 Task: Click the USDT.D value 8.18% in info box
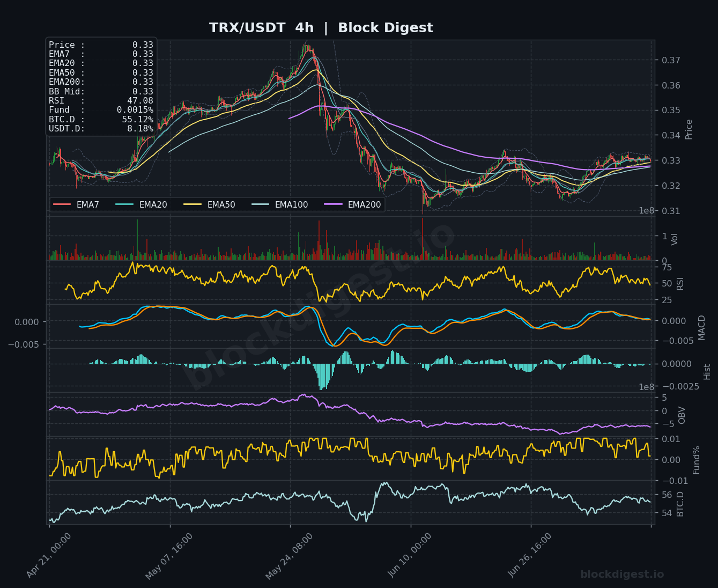(140, 129)
